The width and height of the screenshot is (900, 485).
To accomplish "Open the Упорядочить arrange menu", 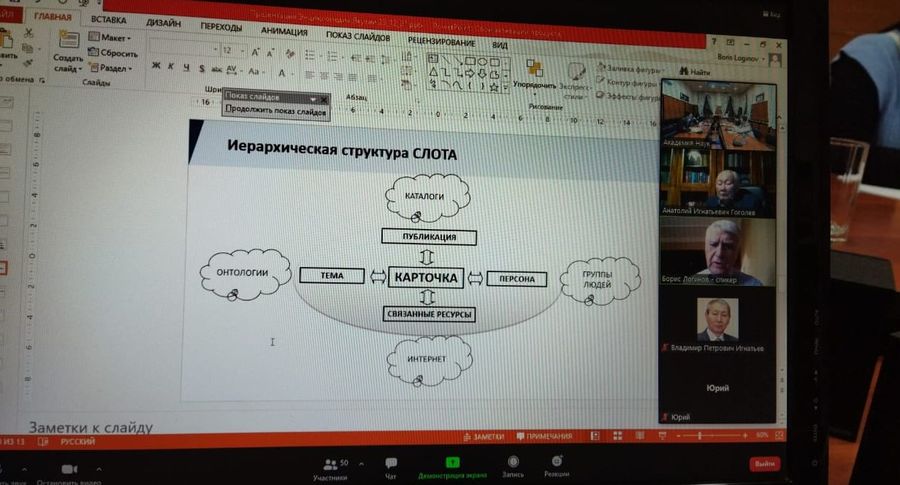I will coord(534,75).
